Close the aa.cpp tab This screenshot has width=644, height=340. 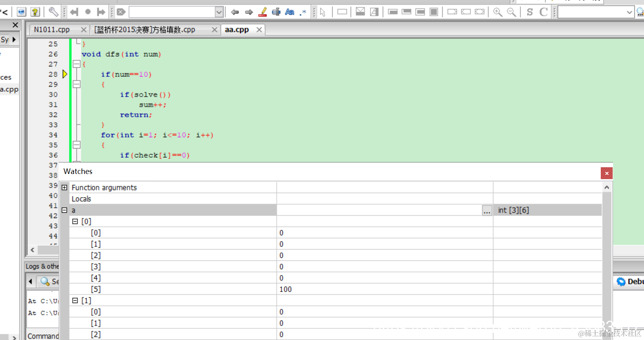(259, 30)
